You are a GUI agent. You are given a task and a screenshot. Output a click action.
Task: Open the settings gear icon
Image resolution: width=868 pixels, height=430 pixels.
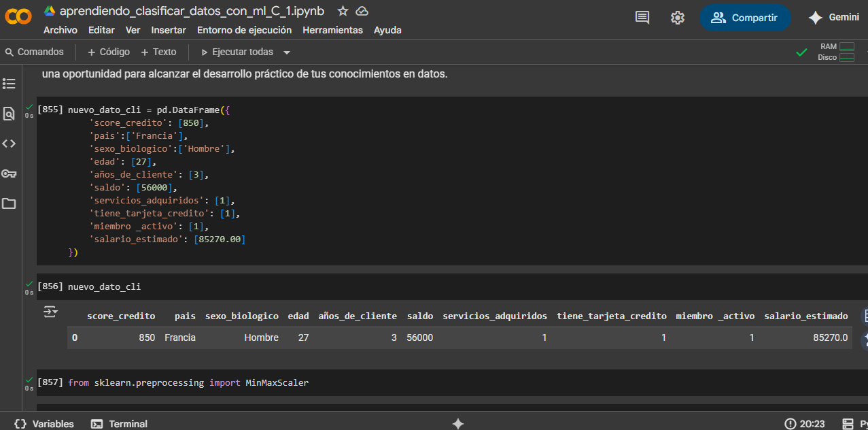pyautogui.click(x=678, y=18)
